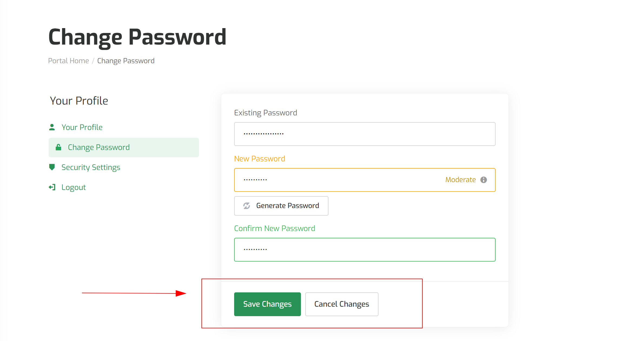Focus the Existing Password field
The width and height of the screenshot is (644, 341).
coord(365,134)
